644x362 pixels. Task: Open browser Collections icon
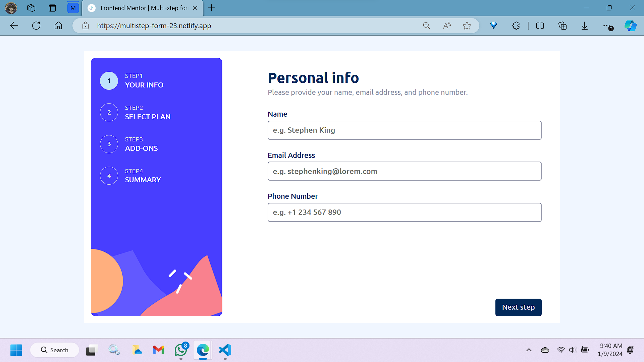pos(562,26)
